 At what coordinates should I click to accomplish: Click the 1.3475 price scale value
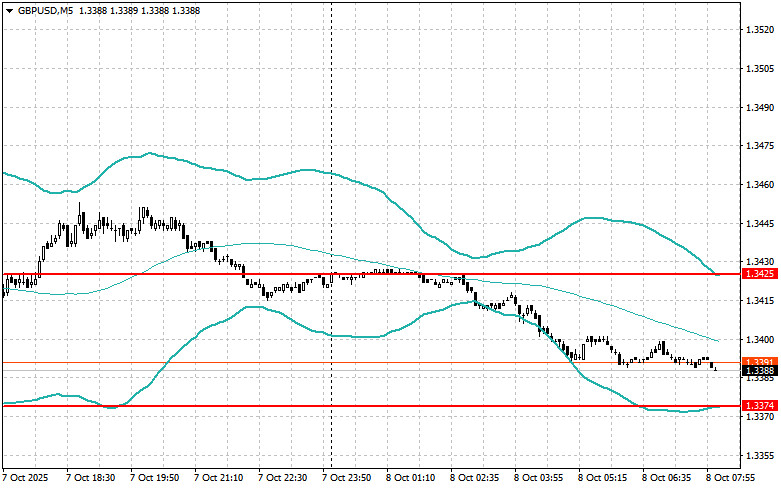click(760, 146)
